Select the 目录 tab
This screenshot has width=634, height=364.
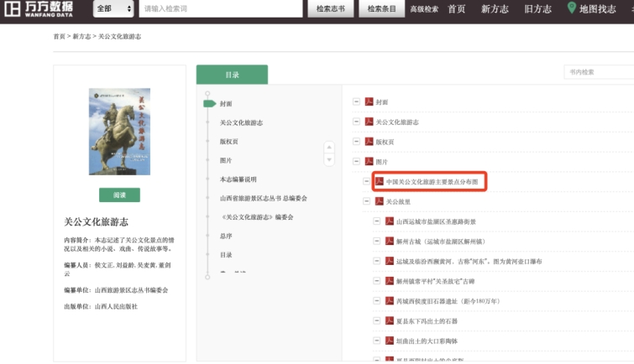click(232, 75)
